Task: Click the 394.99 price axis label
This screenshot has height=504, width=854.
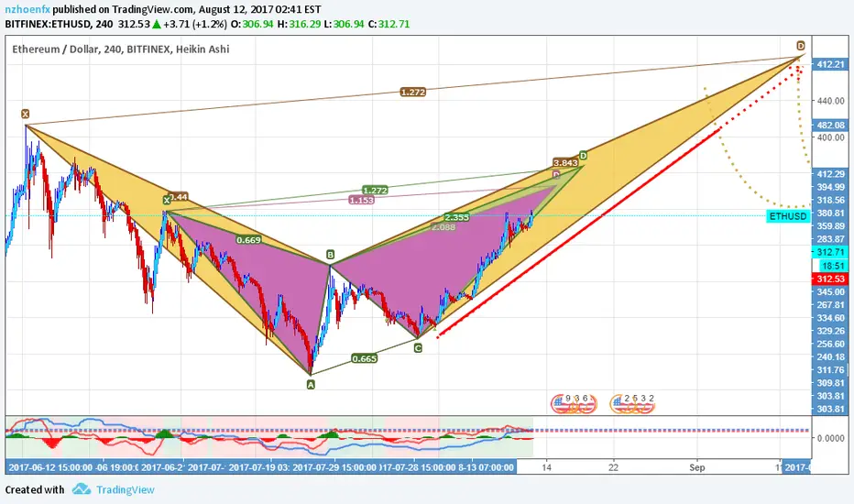Action: tap(830, 187)
